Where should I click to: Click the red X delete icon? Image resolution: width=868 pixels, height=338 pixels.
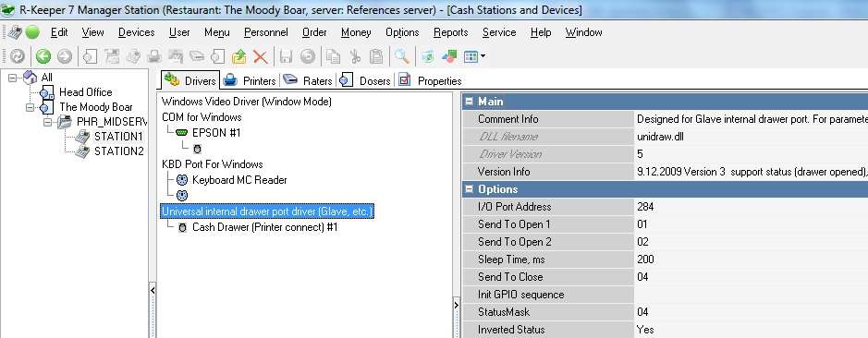point(260,56)
